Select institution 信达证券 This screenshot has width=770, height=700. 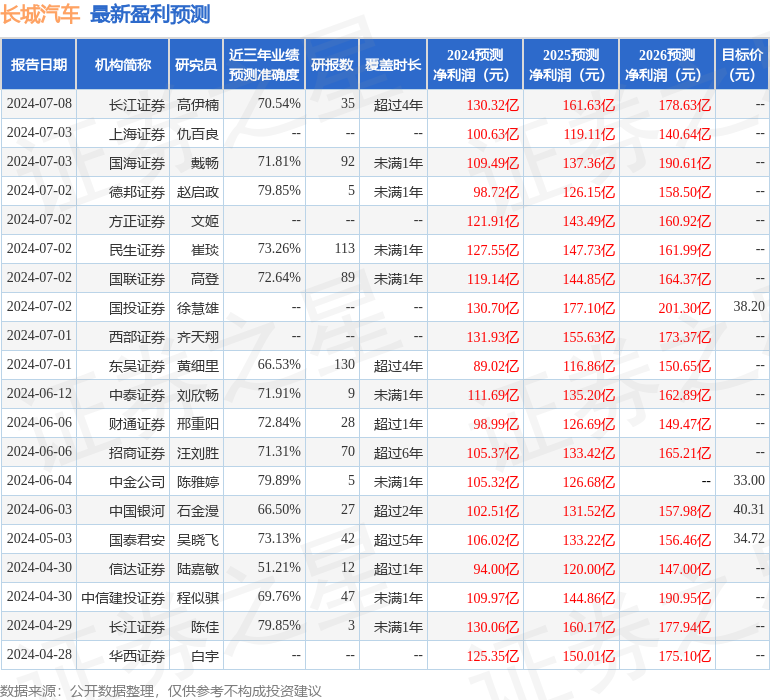pos(137,568)
